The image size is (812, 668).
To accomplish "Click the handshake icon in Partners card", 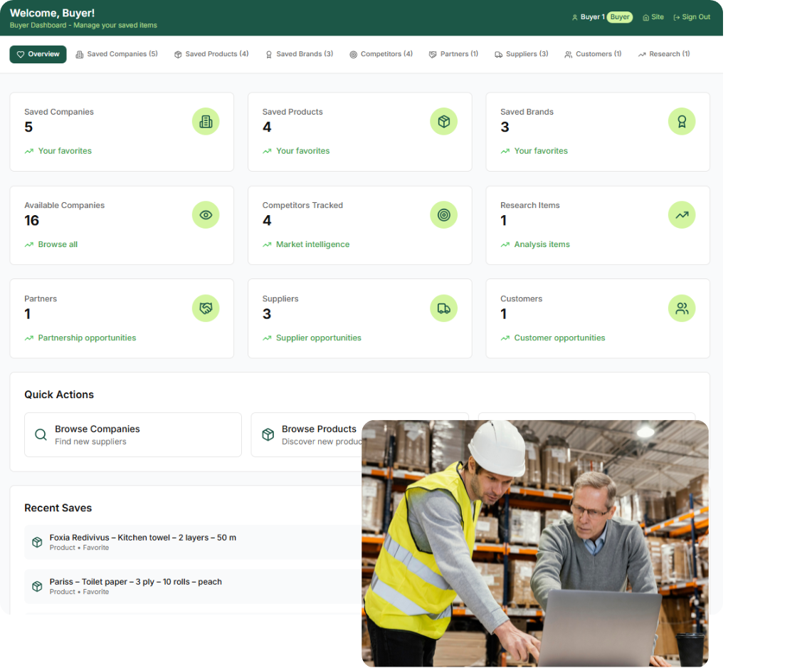I will 206,308.
